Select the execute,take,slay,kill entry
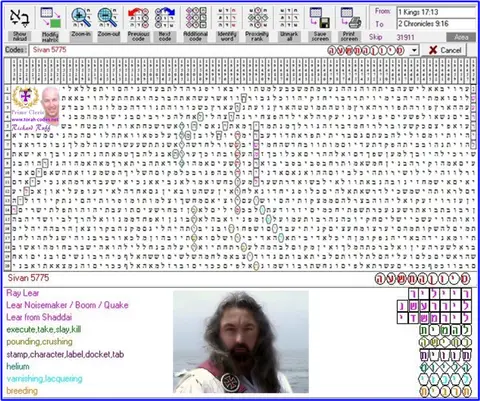The image size is (480, 401). click(x=44, y=330)
